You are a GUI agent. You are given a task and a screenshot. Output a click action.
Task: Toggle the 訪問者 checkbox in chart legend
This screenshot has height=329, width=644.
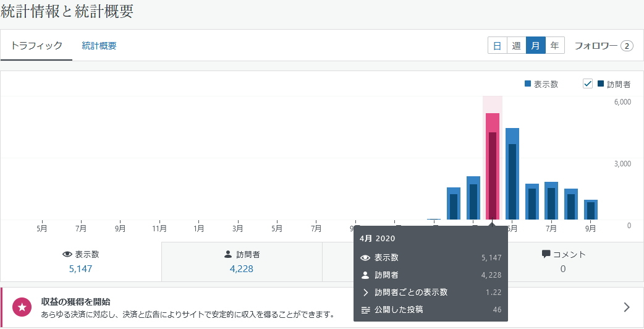click(588, 84)
